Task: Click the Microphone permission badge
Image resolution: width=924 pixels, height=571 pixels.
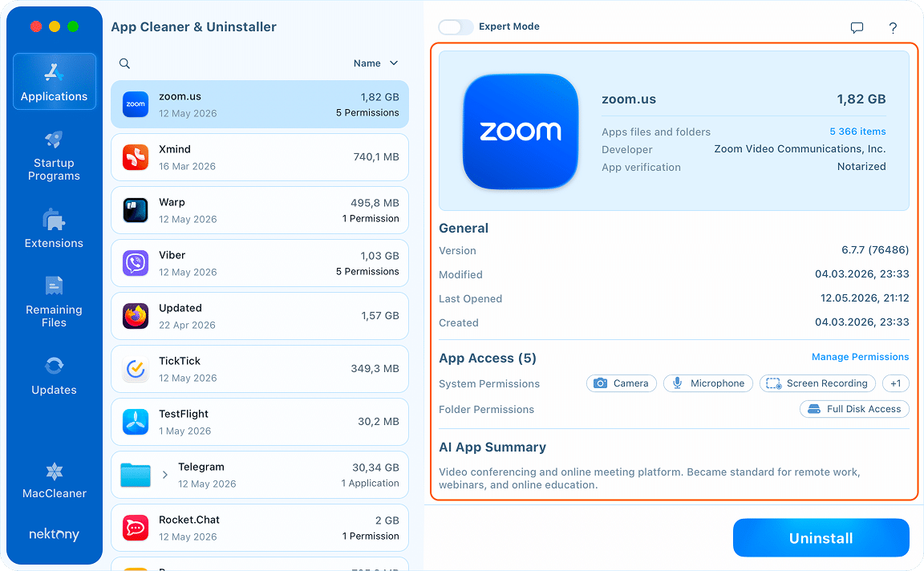Action: tap(708, 383)
